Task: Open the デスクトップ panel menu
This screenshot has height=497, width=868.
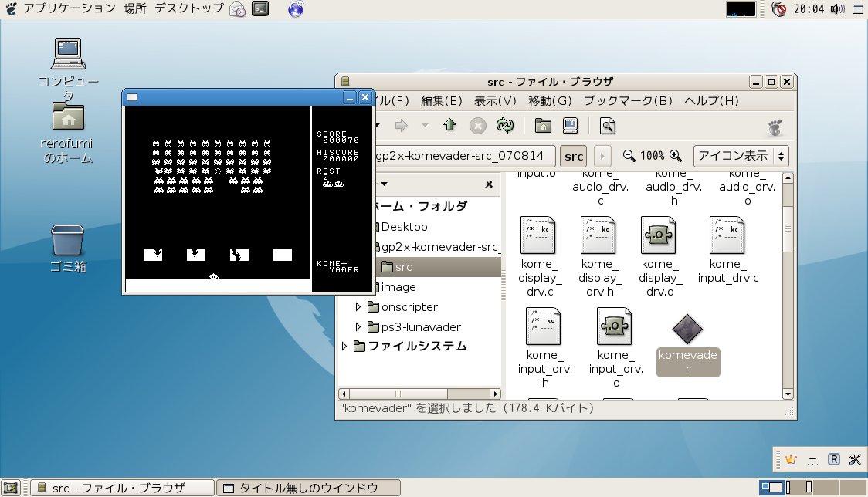Action: (x=188, y=8)
